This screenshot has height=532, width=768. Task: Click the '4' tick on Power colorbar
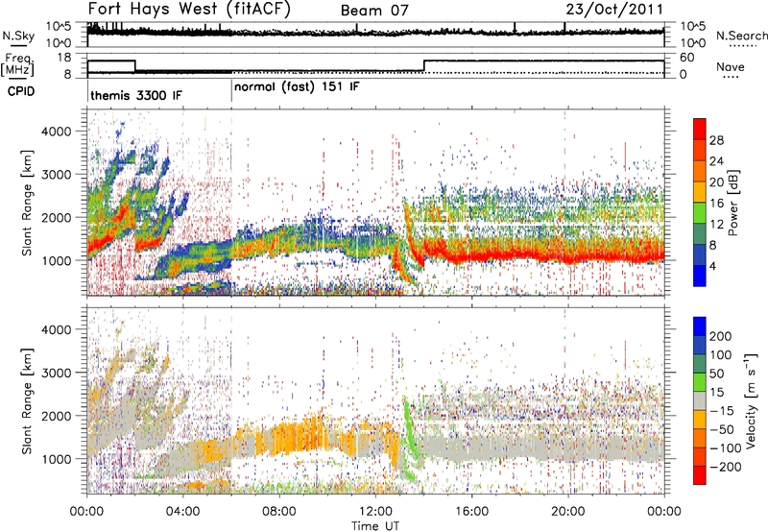pyautogui.click(x=712, y=266)
